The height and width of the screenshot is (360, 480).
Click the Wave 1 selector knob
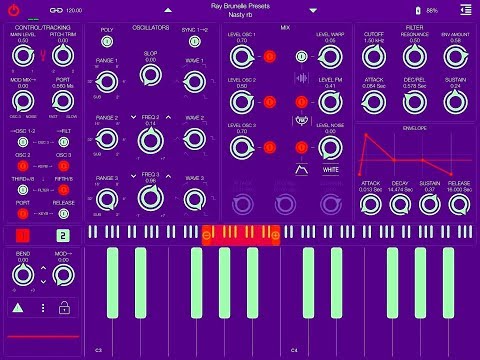coord(195,82)
